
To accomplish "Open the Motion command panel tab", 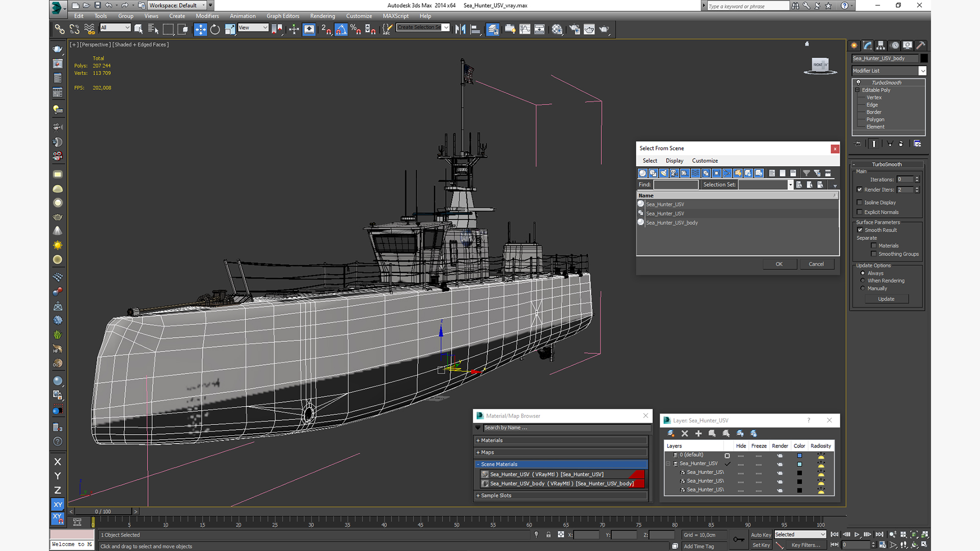I will pos(894,45).
